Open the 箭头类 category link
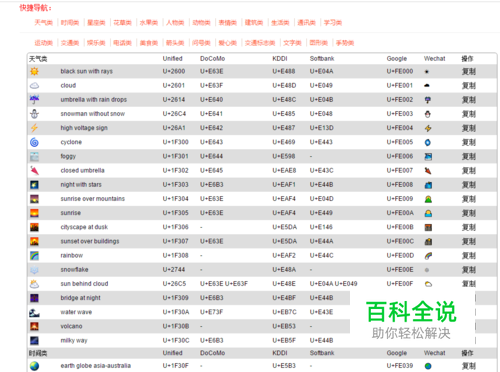The width and height of the screenshot is (500, 372). (x=175, y=43)
